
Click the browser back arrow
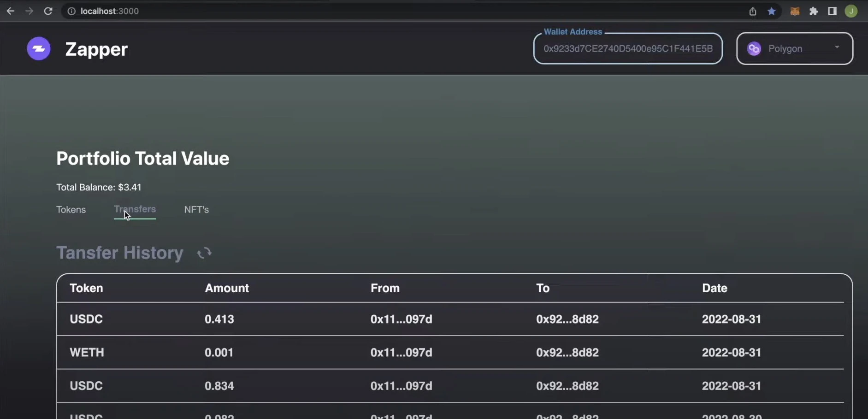click(x=11, y=11)
